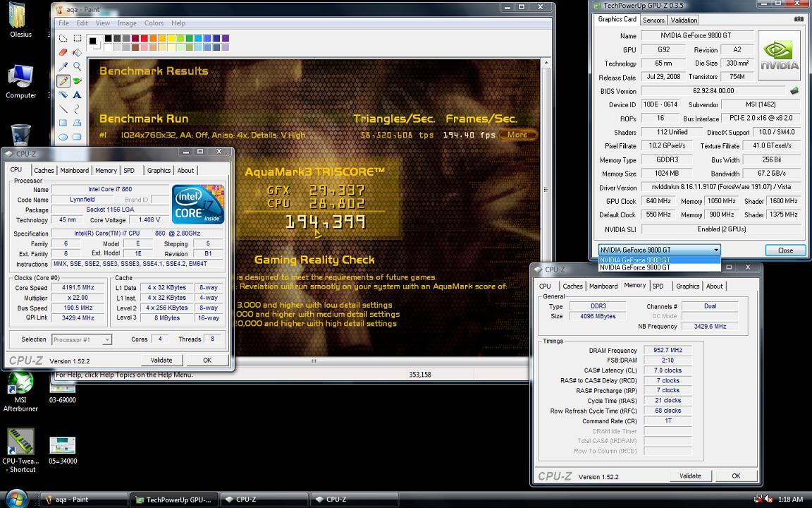The width and height of the screenshot is (812, 508).
Task: Click the BIOS save icon in GPU-Z
Action: click(x=794, y=91)
